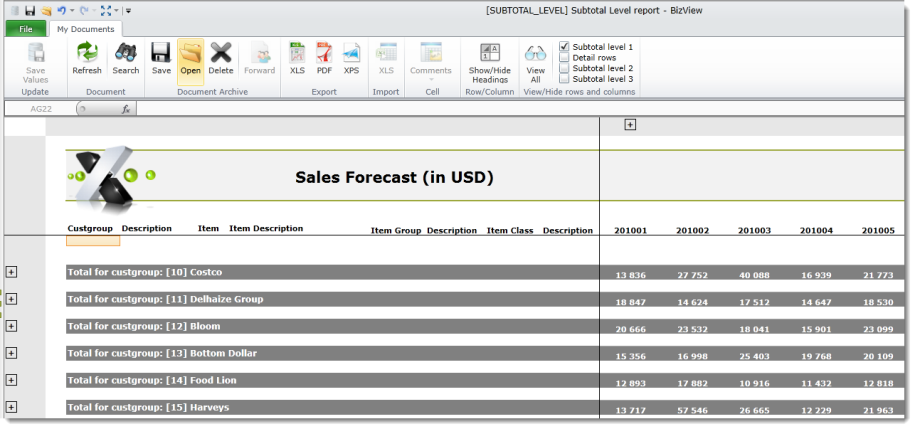Screen dimensions: 915x429
Task: Click the company logo image
Action: [x=111, y=179]
